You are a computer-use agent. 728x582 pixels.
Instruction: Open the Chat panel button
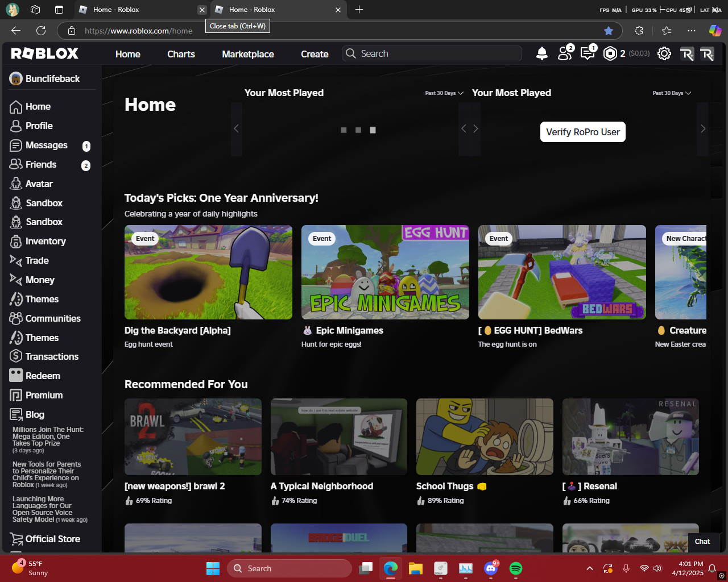click(702, 542)
